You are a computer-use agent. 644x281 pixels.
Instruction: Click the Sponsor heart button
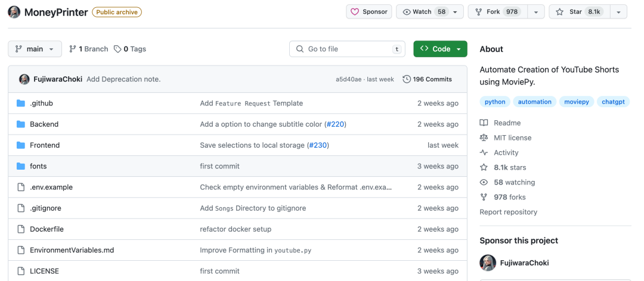coord(369,12)
